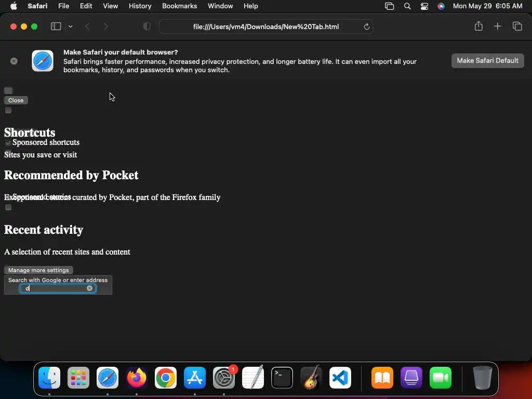Image resolution: width=532 pixels, height=399 pixels.
Task: Click Safari icon in the dock
Action: [108, 378]
